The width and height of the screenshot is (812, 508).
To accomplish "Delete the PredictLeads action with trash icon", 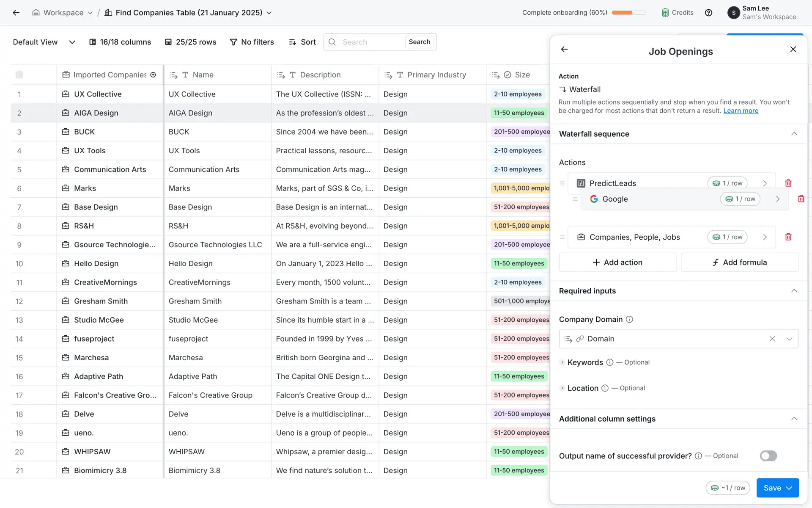I will 788,183.
